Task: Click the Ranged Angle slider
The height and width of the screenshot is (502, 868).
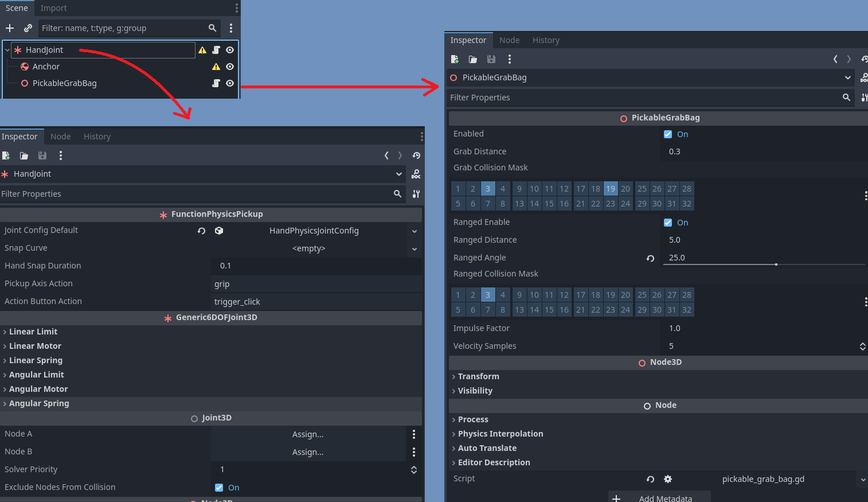Action: [763, 264]
